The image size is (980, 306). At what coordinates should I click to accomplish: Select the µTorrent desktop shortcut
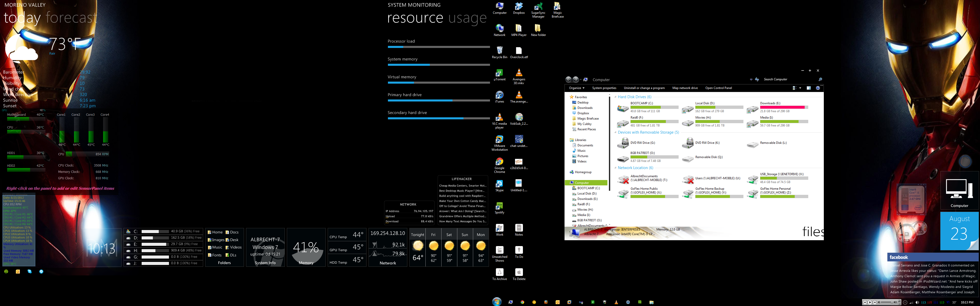(x=499, y=74)
